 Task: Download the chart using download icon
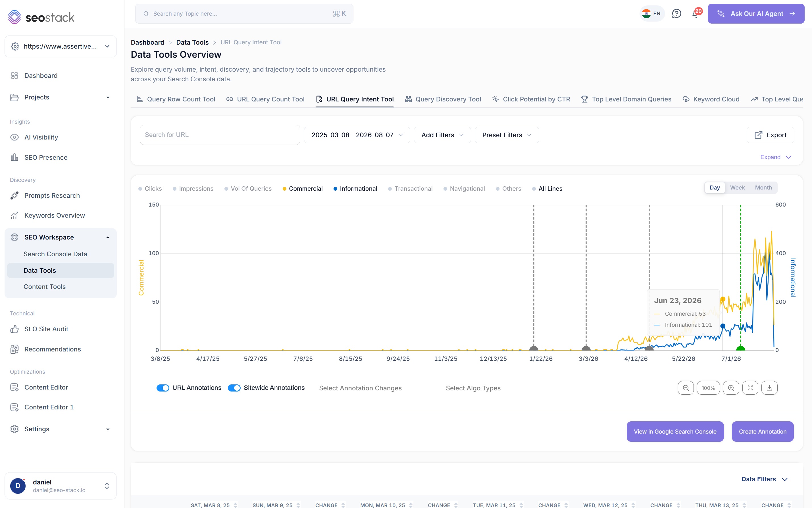pyautogui.click(x=769, y=388)
